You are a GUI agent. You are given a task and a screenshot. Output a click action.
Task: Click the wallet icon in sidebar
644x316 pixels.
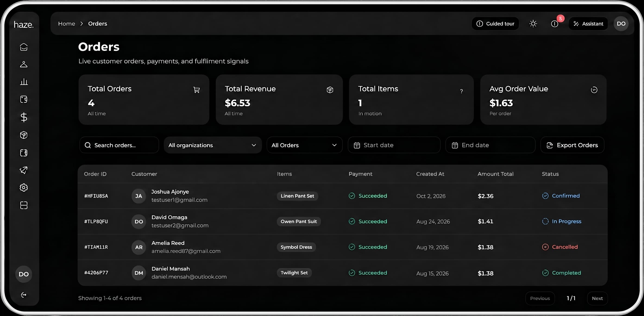point(24,99)
